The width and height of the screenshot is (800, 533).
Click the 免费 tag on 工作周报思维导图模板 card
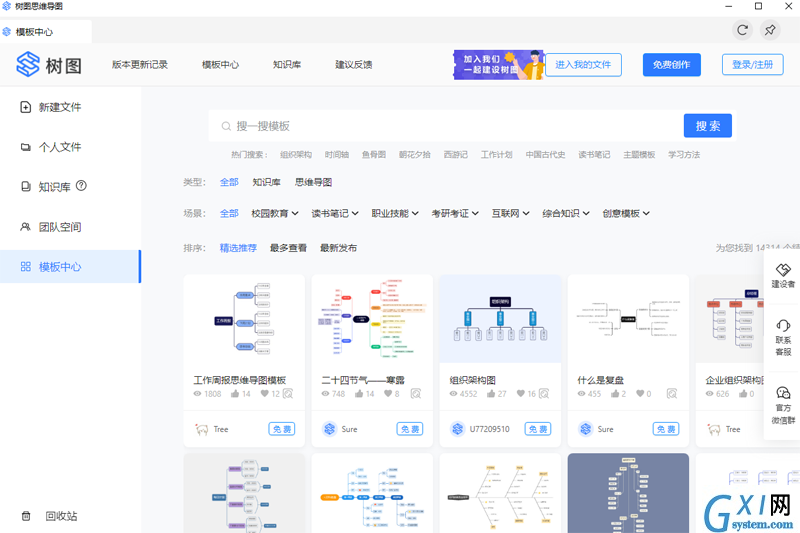tap(282, 429)
